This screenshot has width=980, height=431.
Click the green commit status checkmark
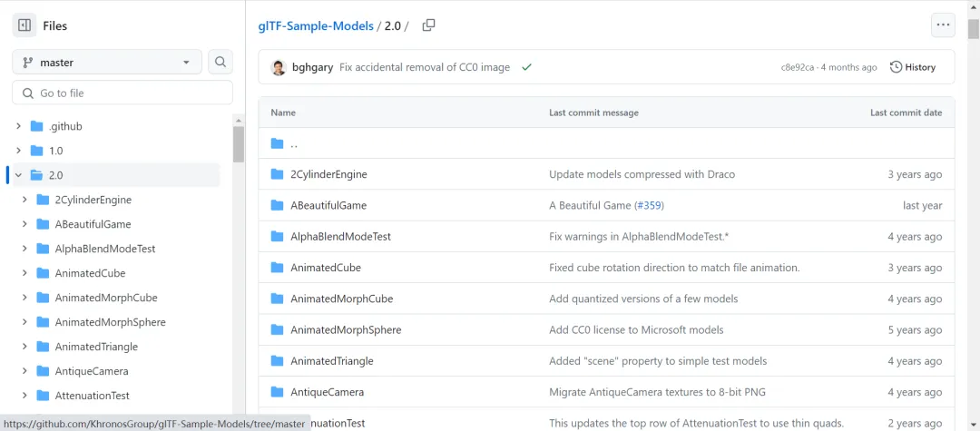(x=526, y=67)
